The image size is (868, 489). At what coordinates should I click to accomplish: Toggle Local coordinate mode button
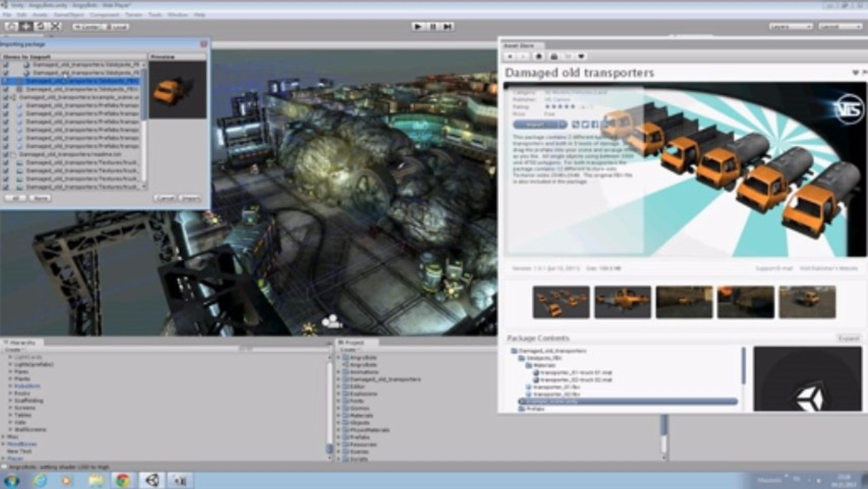pos(118,26)
